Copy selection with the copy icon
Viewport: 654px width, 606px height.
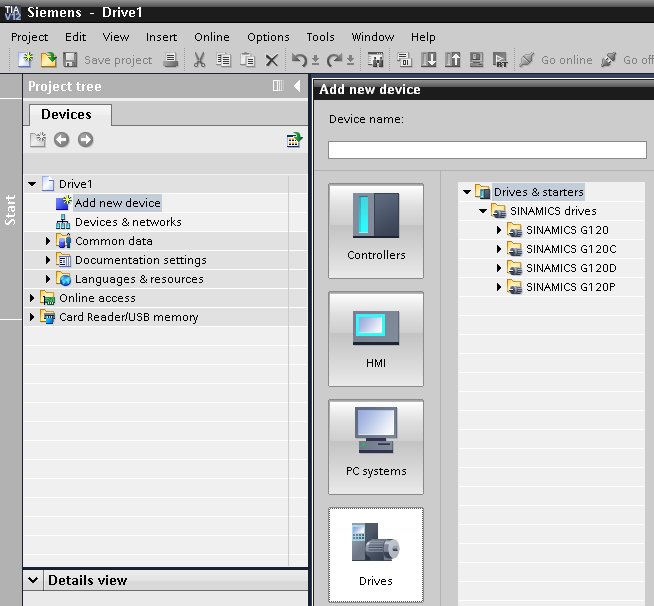coord(223,60)
